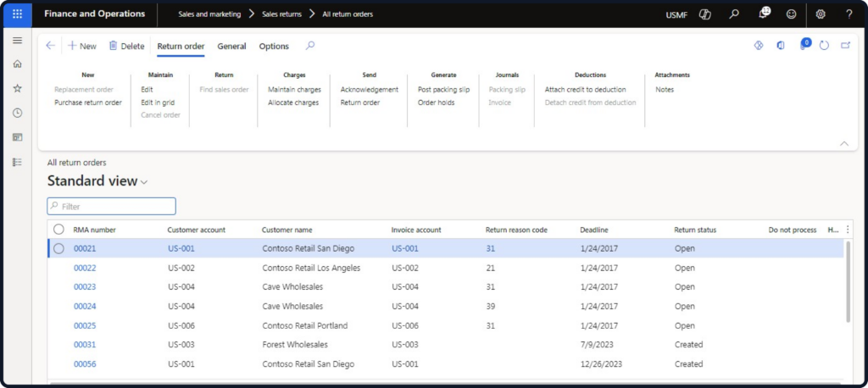Screen dimensions: 868x388
Task: Click Edit in Maintain group
Action: [147, 89]
